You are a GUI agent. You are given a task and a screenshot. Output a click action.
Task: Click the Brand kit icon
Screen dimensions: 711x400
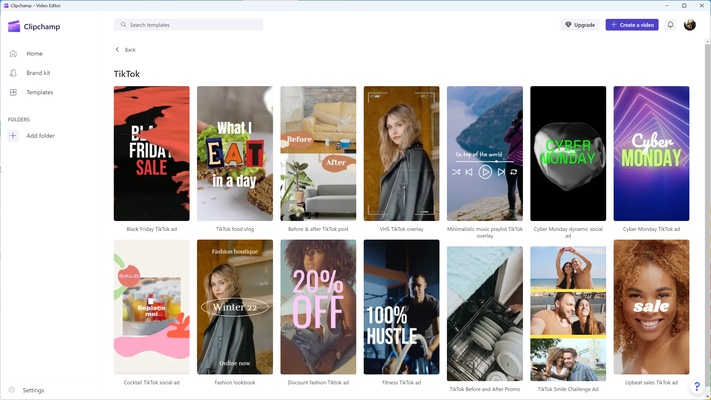coord(13,73)
